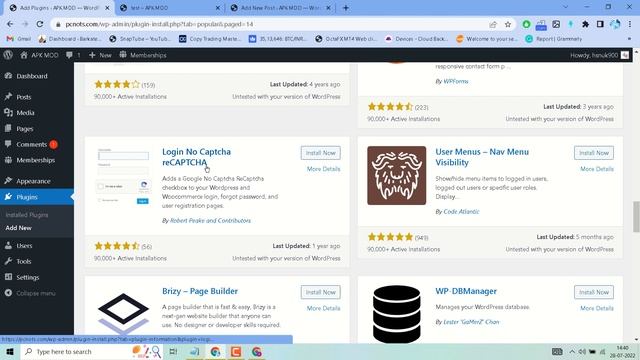
Task: Open Memberships in the sidebar
Action: 36,160
